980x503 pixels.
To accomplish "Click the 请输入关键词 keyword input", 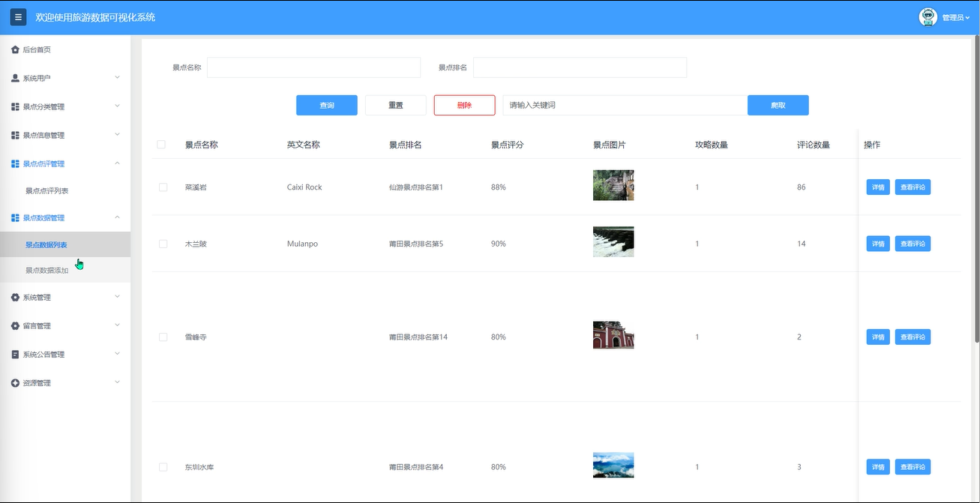I will [625, 105].
